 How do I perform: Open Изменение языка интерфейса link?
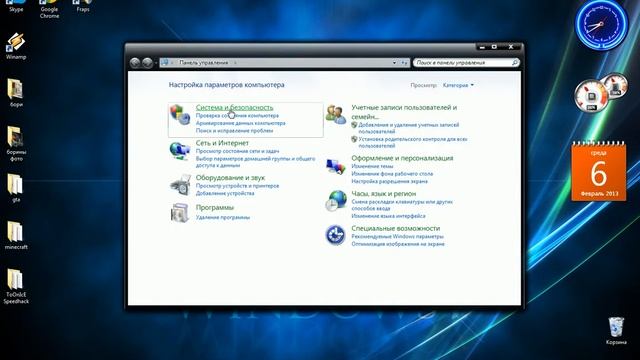(388, 216)
